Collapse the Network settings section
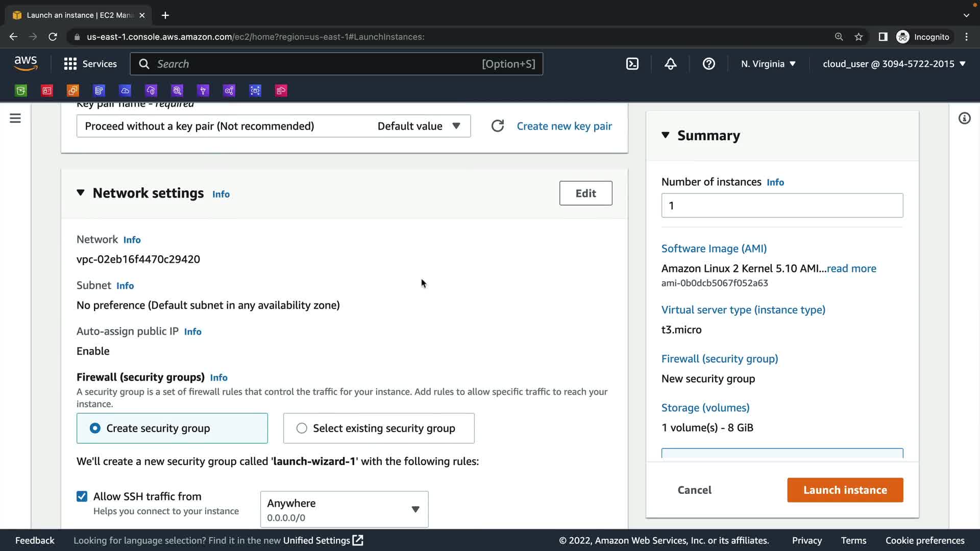The width and height of the screenshot is (980, 551). click(81, 193)
